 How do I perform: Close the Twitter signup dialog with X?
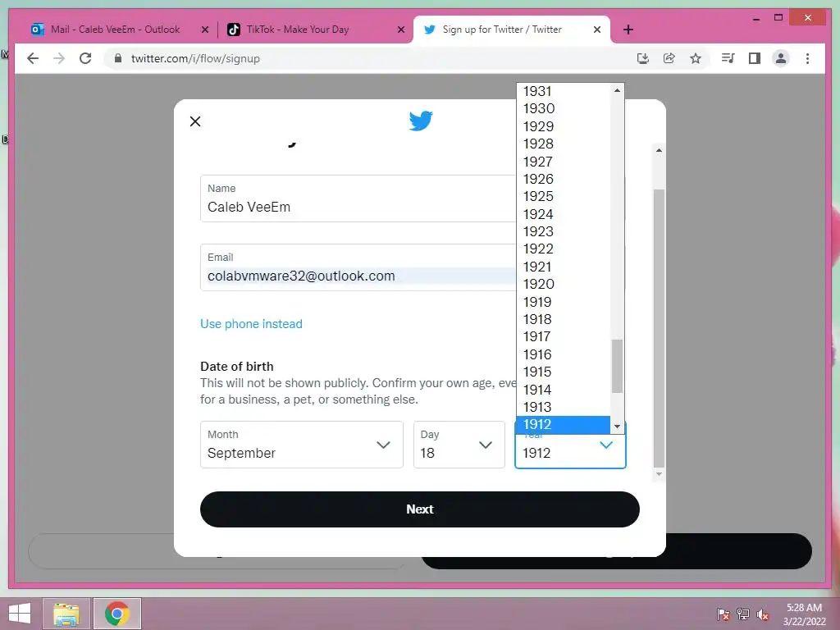click(x=195, y=121)
